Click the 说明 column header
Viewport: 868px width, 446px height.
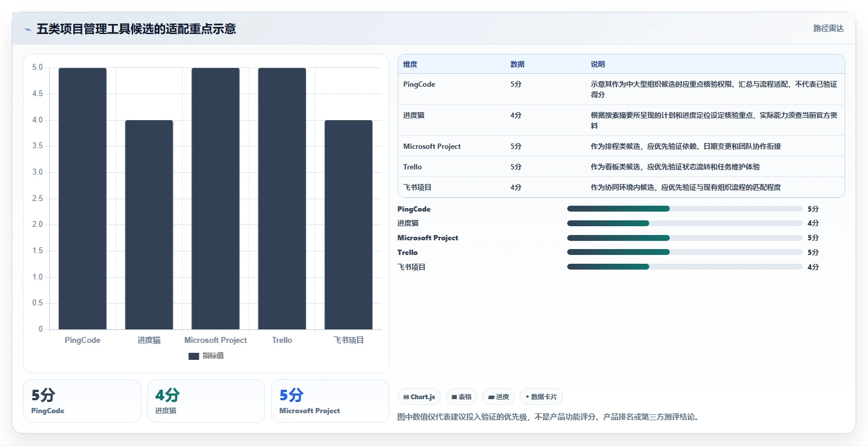[x=598, y=64]
